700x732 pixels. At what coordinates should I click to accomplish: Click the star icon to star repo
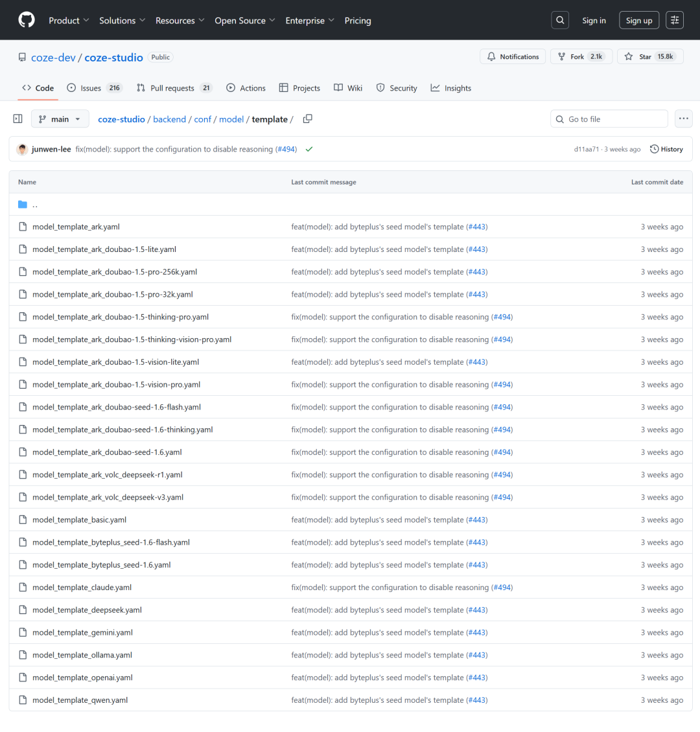point(629,56)
